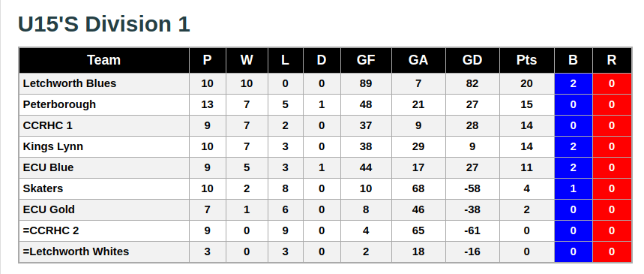Click the Pts column header
Screen dimensions: 644x274
(x=526, y=60)
